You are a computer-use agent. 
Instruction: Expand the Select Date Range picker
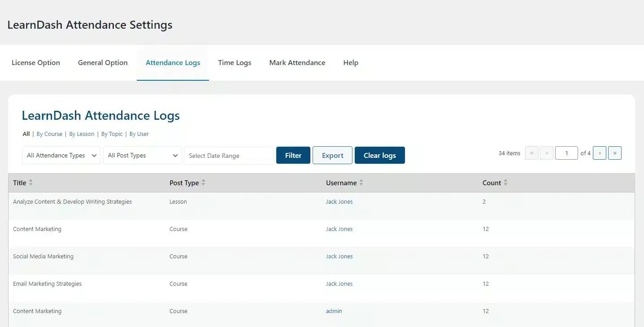pyautogui.click(x=229, y=155)
